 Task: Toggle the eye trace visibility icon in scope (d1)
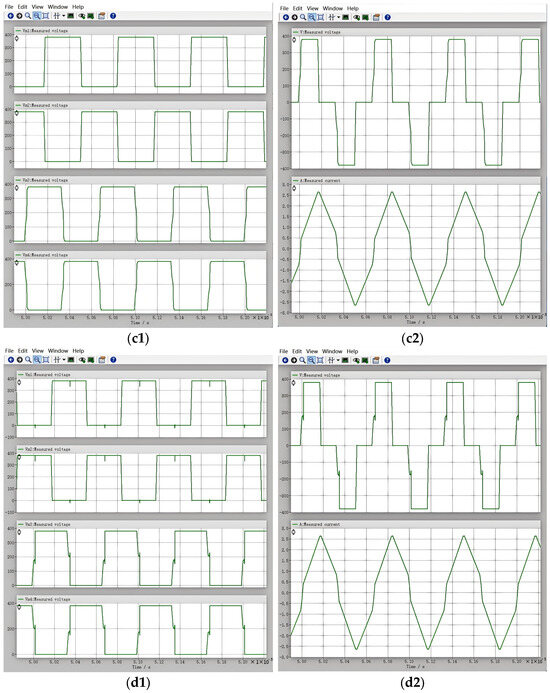click(82, 360)
